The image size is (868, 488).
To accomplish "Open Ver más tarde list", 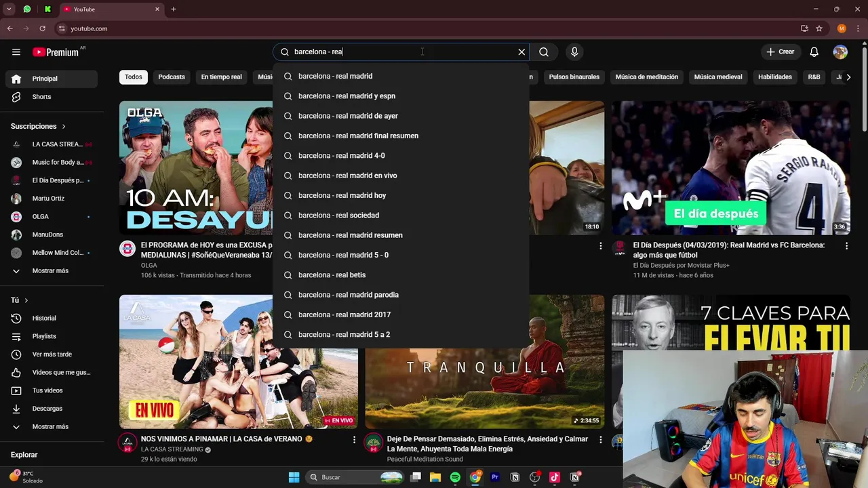I will click(x=52, y=354).
